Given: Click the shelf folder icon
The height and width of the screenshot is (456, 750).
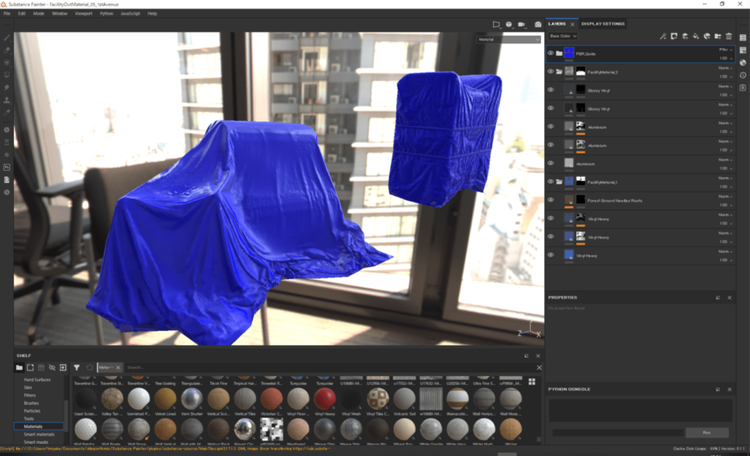Looking at the screenshot, I should point(19,367).
